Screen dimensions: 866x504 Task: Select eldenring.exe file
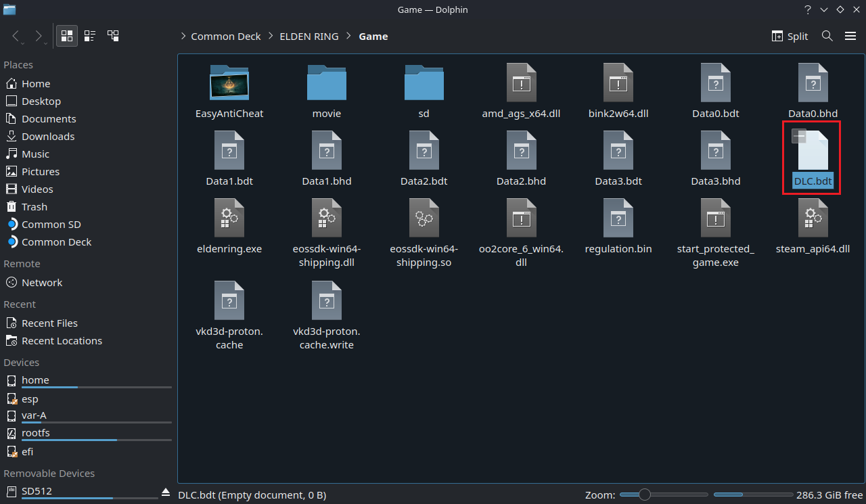(x=229, y=227)
